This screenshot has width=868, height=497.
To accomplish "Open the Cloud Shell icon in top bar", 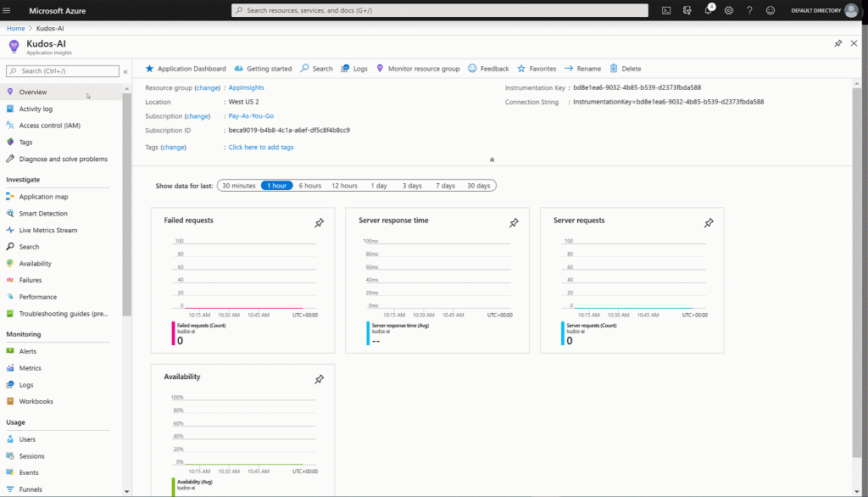I will click(x=666, y=10).
